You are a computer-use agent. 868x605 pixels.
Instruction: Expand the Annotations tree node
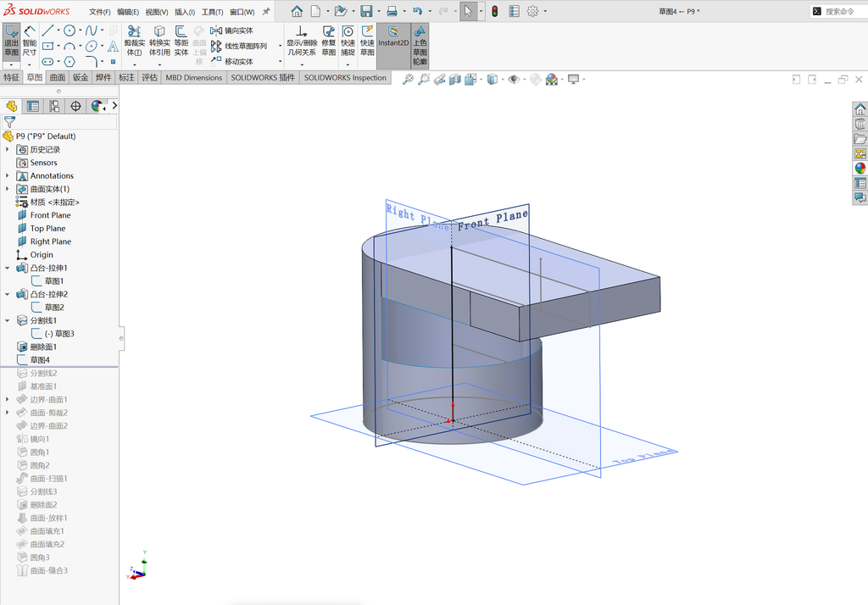pyautogui.click(x=7, y=175)
